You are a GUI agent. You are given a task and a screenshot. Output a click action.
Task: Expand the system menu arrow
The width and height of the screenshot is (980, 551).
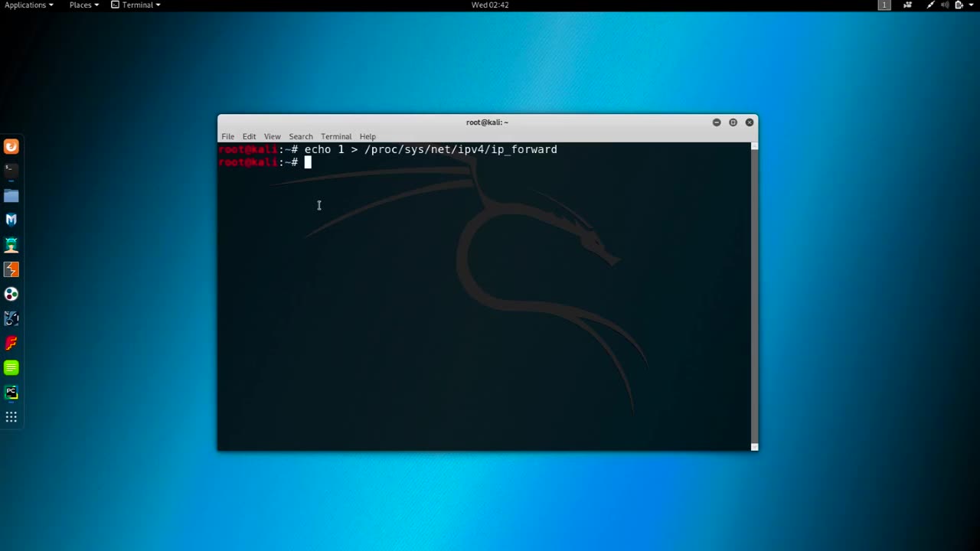pyautogui.click(x=971, y=5)
